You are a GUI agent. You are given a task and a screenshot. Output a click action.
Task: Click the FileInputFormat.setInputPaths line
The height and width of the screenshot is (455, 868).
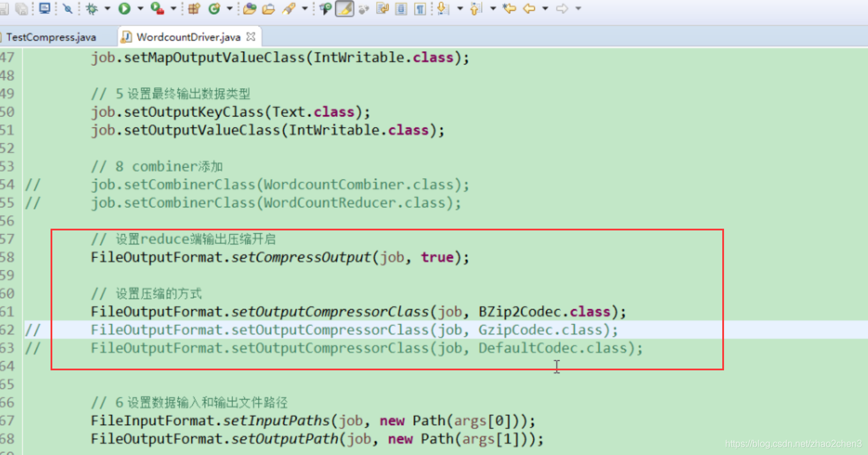click(313, 421)
